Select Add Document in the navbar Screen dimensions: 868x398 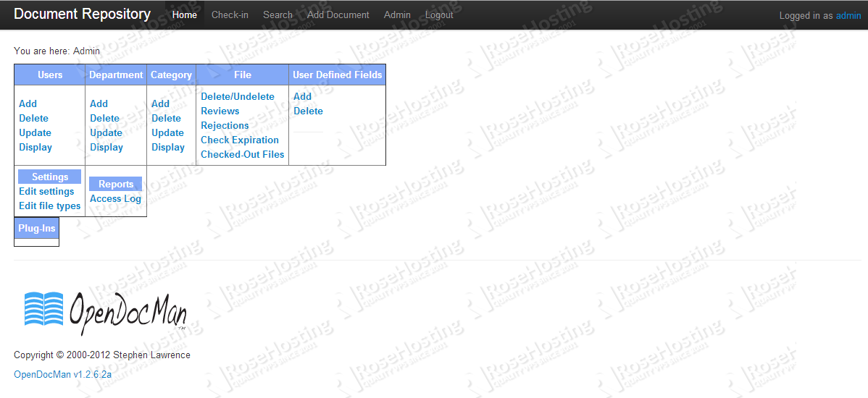(338, 15)
